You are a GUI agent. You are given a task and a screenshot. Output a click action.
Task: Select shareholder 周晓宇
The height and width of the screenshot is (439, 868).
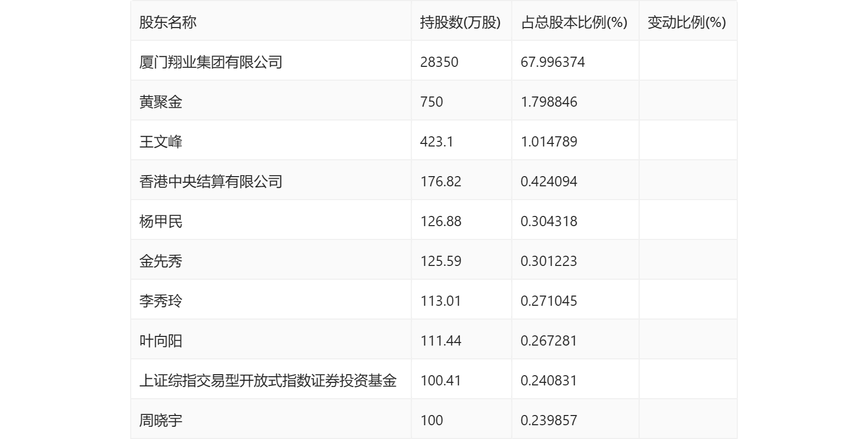point(161,421)
